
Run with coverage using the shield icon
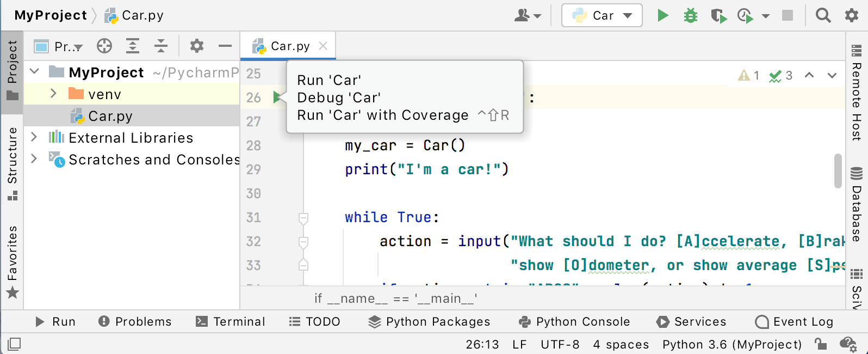(x=718, y=16)
